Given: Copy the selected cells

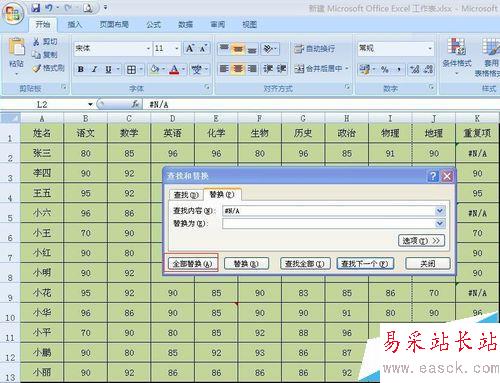Looking at the screenshot, I should 45,55.
